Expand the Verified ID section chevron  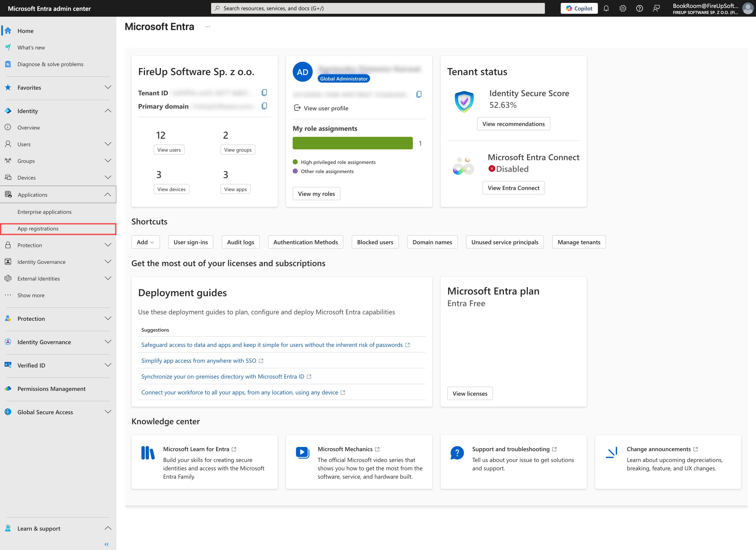coord(108,365)
